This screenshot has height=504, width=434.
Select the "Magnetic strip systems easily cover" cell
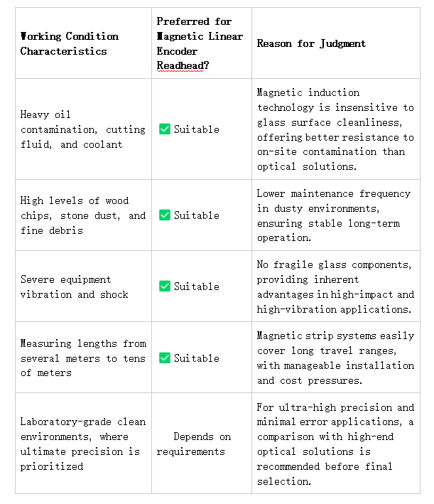click(x=335, y=358)
